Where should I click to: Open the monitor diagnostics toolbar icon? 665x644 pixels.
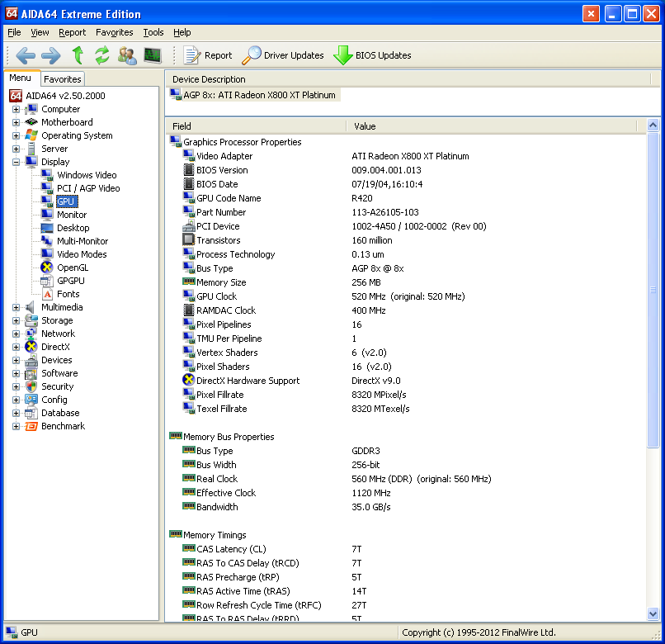pos(153,55)
